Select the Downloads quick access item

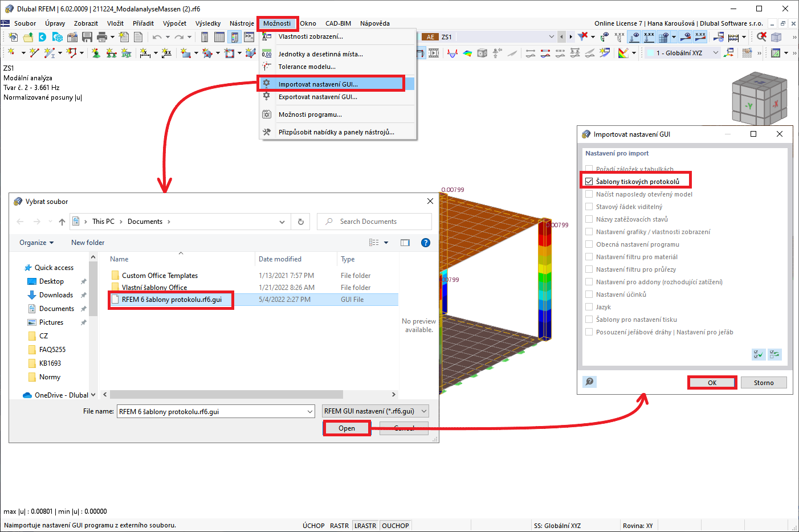pyautogui.click(x=56, y=295)
